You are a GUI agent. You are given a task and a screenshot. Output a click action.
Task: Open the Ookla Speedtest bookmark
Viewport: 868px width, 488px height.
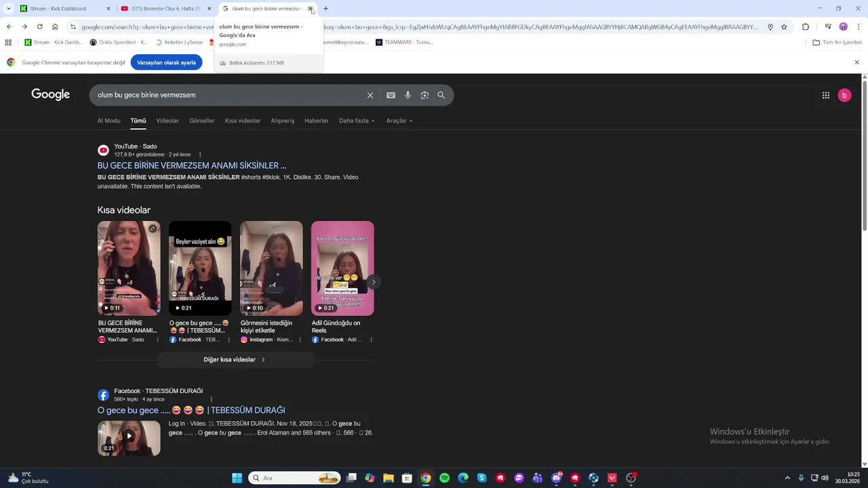(119, 42)
